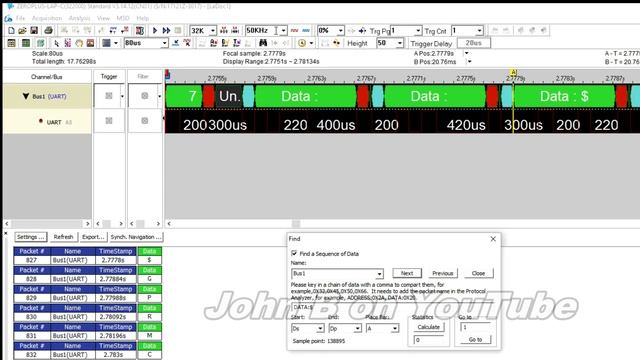Click the Save floppy disk icon
640x360 pixels.
pos(34,31)
